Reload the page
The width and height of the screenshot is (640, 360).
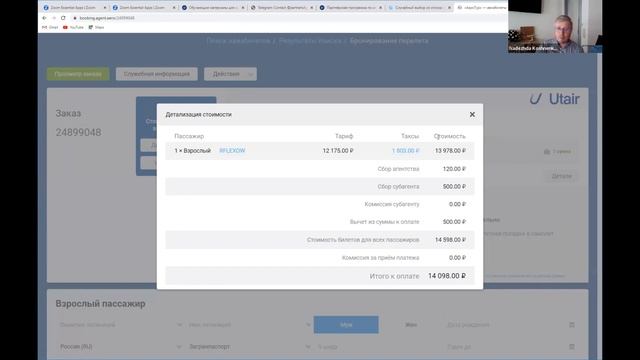pyautogui.click(x=63, y=18)
